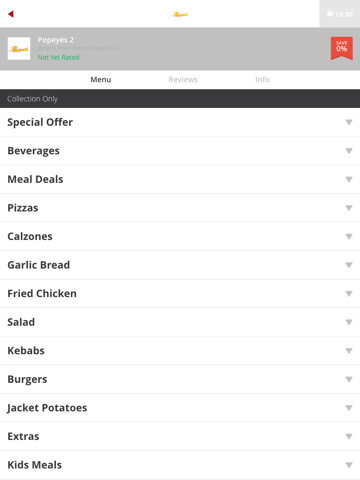Select the Menu tab

101,80
